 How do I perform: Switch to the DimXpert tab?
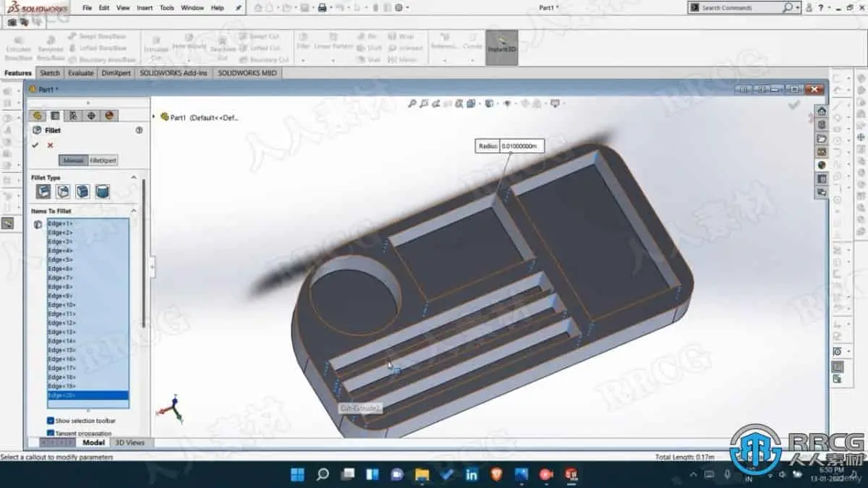tap(116, 73)
